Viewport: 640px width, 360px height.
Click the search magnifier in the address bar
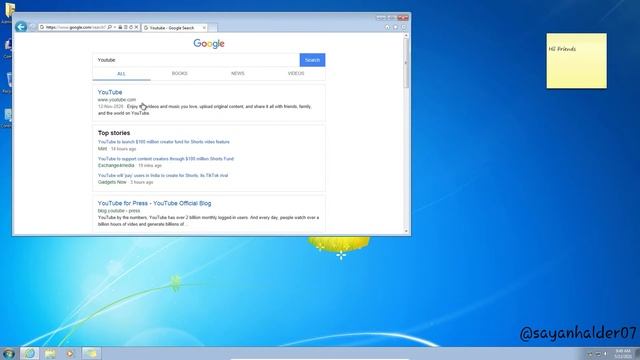point(109,27)
